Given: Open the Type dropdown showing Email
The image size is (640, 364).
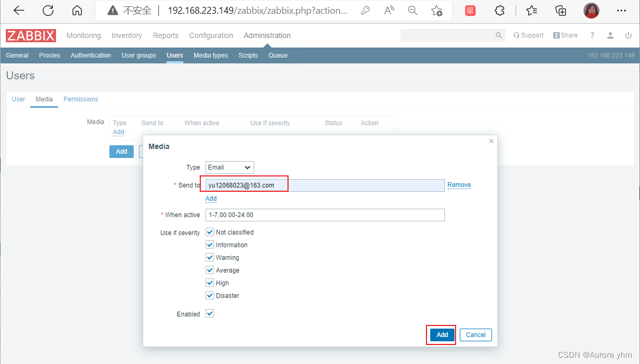Looking at the screenshot, I should (230, 167).
